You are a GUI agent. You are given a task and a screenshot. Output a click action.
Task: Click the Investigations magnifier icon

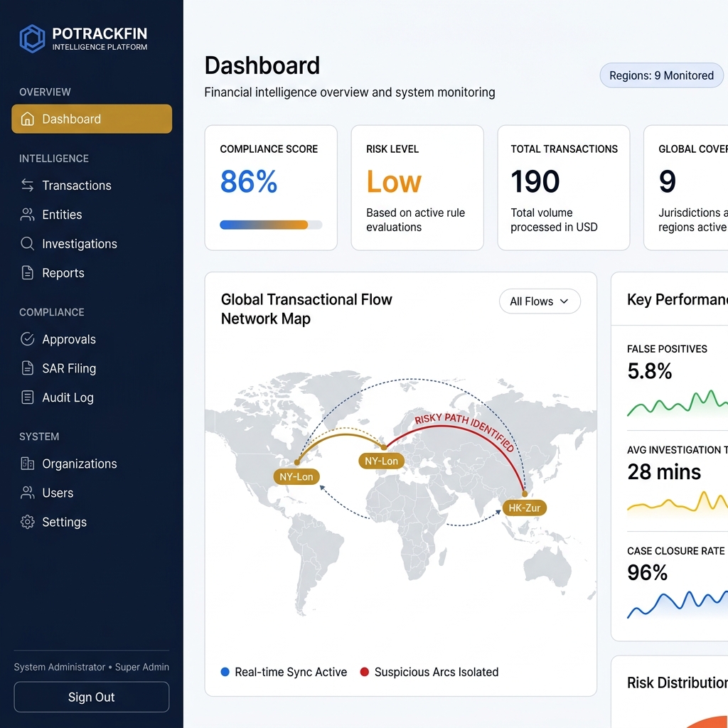(x=28, y=244)
